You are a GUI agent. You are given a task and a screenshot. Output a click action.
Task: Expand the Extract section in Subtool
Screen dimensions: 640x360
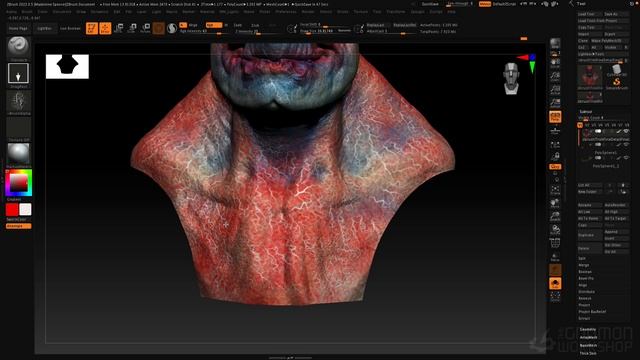pos(584,318)
